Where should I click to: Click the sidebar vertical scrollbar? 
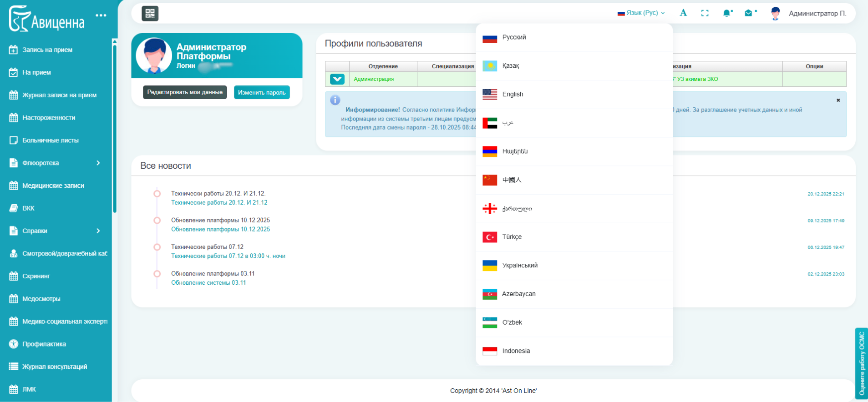115,127
